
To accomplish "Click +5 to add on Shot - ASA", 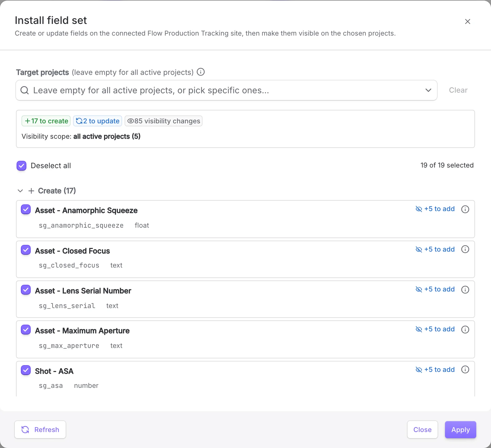I will pos(439,370).
